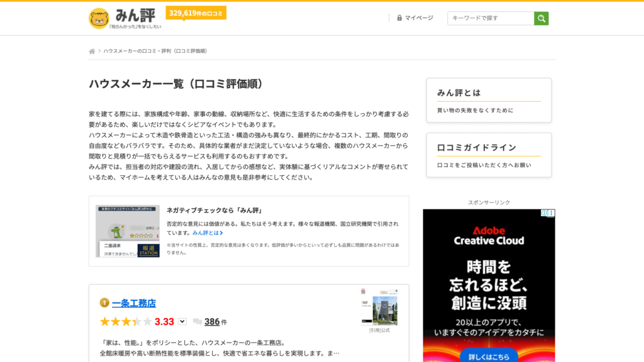Click the lock icon beside マイページ
644x362 pixels.
click(x=399, y=18)
